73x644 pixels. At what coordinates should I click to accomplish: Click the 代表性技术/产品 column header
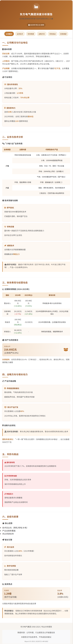[x=52, y=149]
